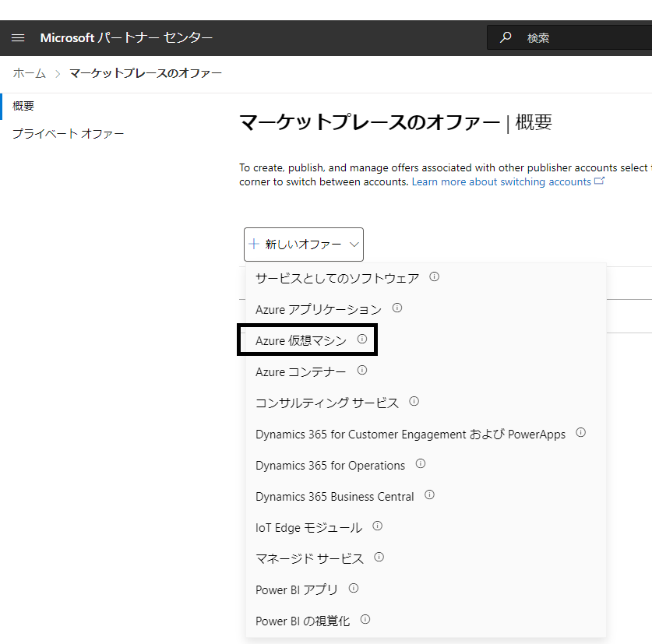Show info for サービスとしてのソフトウェア
Image resolution: width=652 pixels, height=644 pixels.
coord(434,277)
